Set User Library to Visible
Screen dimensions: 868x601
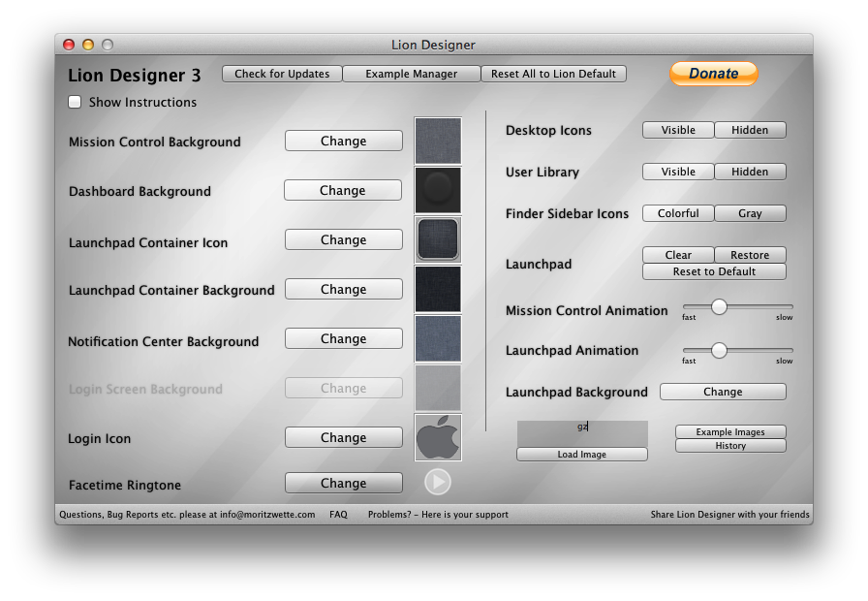tap(678, 172)
